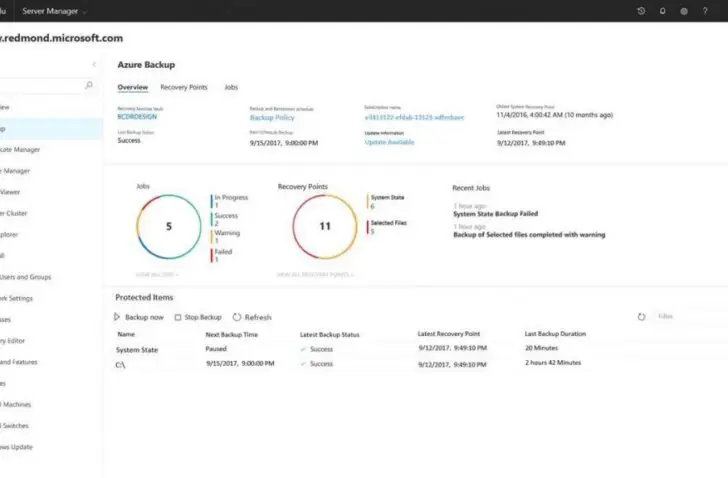Viewport: 728px width, 478px height.
Task: Collapse the sidebar with the chevron arrow
Action: point(94,65)
